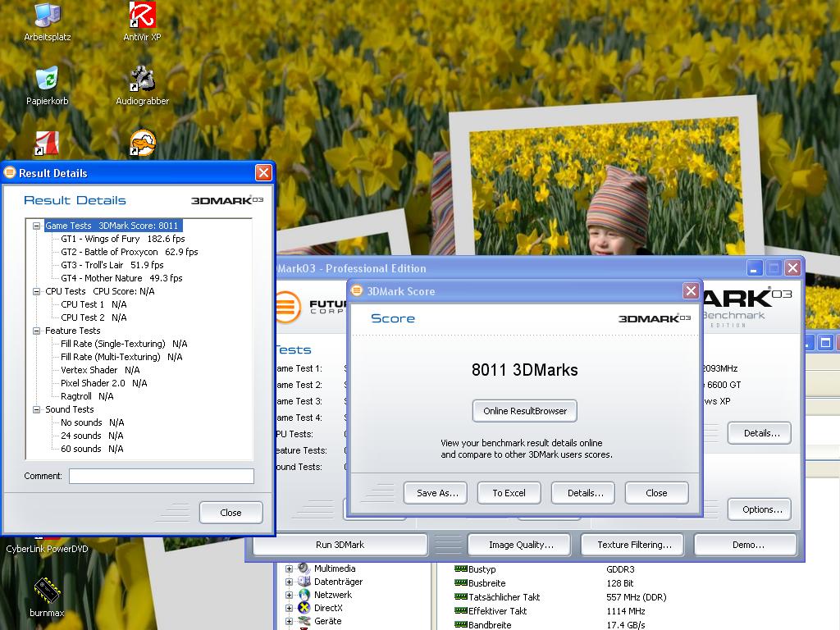The height and width of the screenshot is (630, 840).
Task: Click the Netzwerk tree icon
Action: tap(304, 595)
